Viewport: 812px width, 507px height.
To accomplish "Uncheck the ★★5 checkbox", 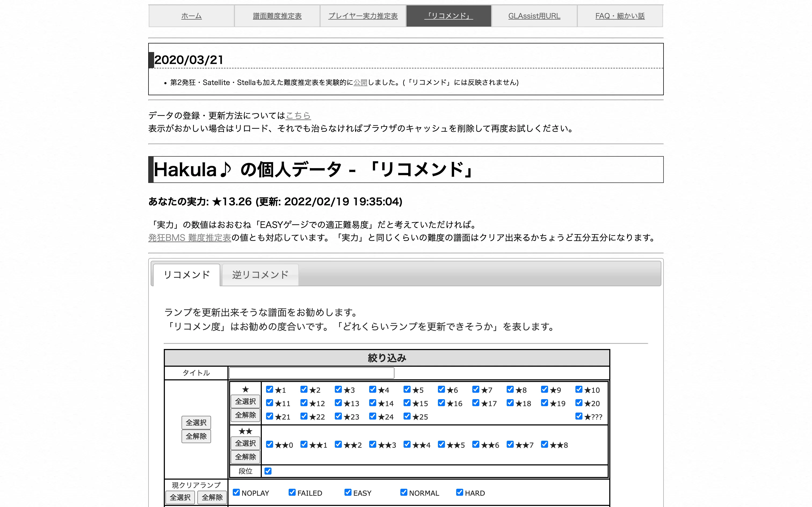I will pos(441,444).
